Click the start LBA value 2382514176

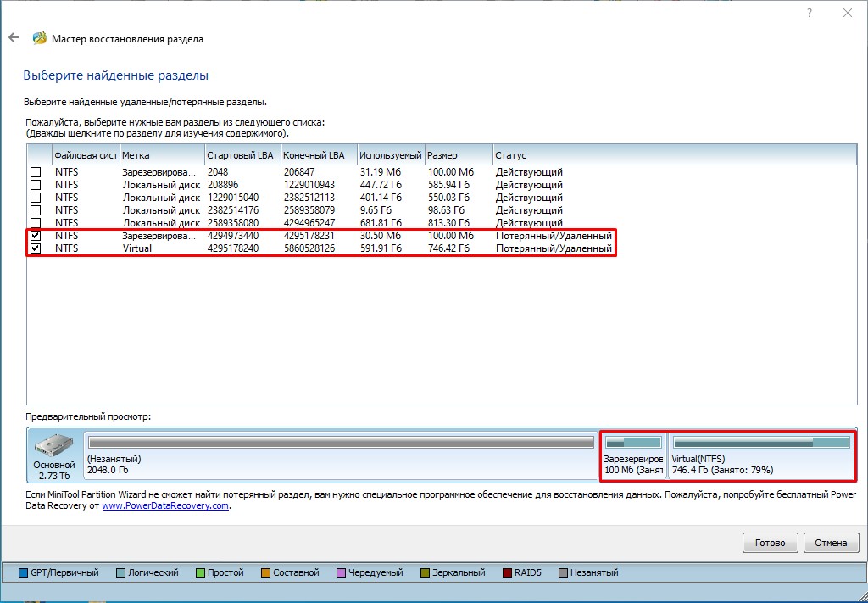pos(233,210)
